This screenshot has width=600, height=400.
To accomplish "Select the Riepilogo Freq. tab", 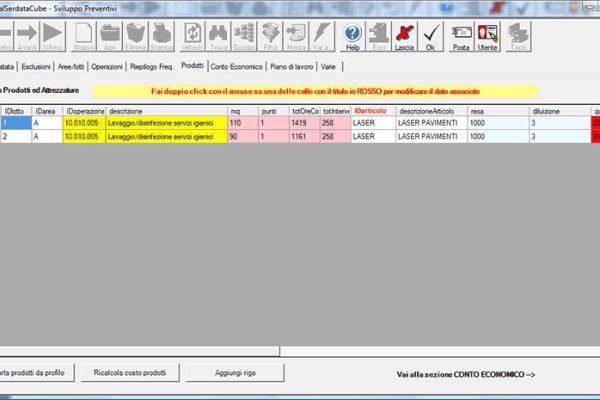I will click(152, 67).
